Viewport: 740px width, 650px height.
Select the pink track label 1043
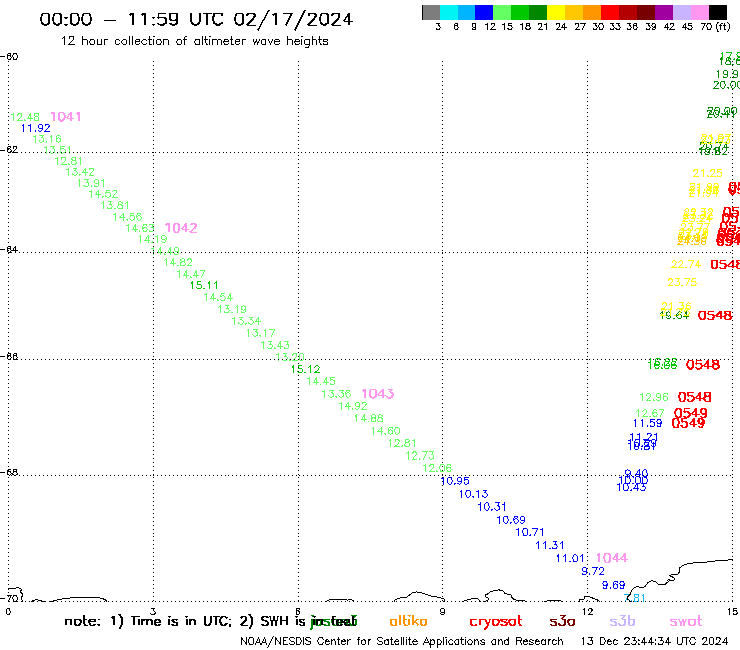pyautogui.click(x=378, y=394)
